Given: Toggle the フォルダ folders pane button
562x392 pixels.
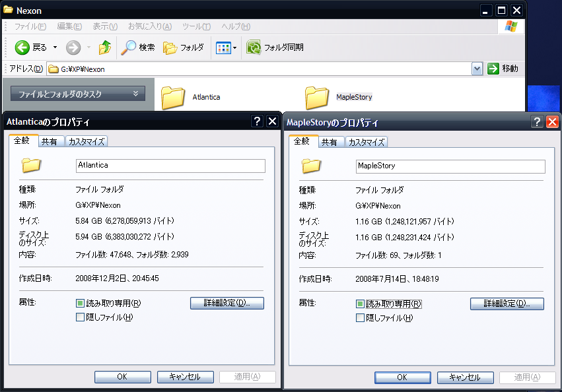Looking at the screenshot, I should coord(184,48).
